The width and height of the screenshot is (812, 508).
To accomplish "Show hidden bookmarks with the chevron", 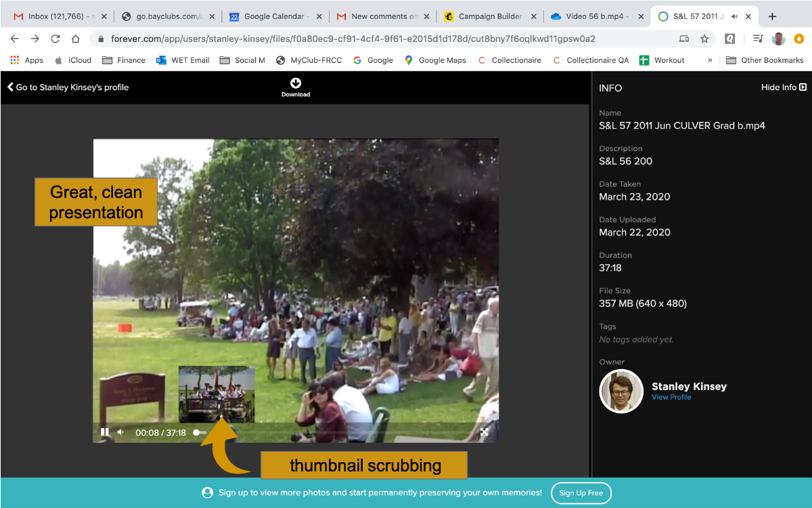I will pos(710,60).
